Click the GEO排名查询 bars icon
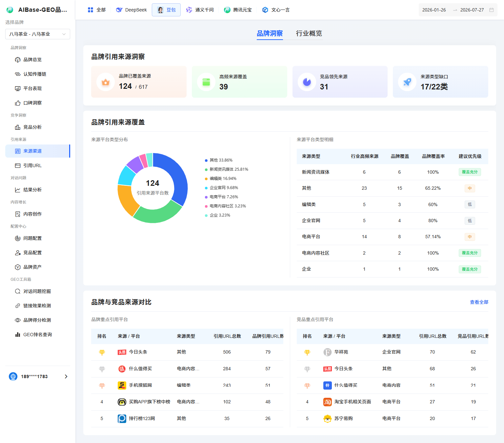504x443 pixels. point(18,335)
